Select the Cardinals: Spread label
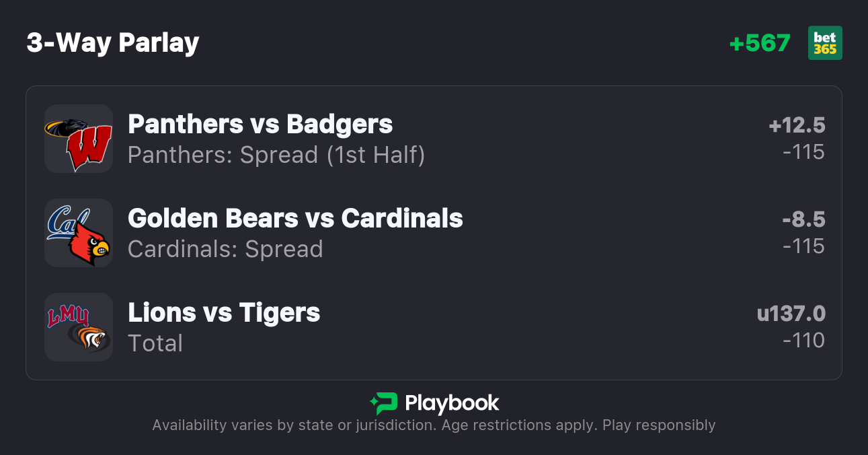The height and width of the screenshot is (455, 868). pyautogui.click(x=225, y=249)
